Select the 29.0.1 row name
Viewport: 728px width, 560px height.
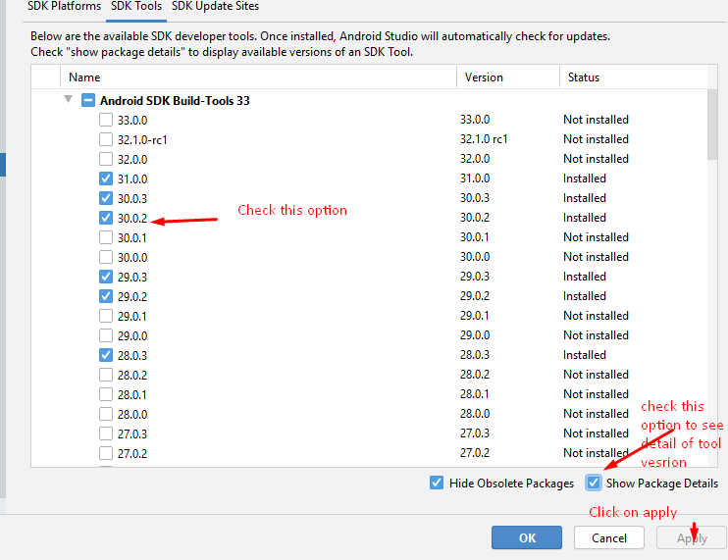pyautogui.click(x=132, y=317)
